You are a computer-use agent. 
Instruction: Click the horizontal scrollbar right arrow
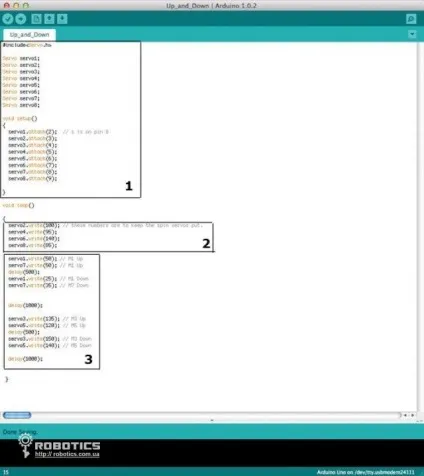point(413,415)
